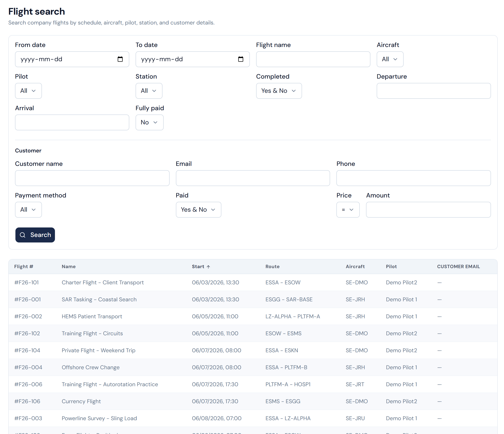Open the Paid Yes & No dropdown
This screenshot has width=504, height=434.
tap(198, 209)
